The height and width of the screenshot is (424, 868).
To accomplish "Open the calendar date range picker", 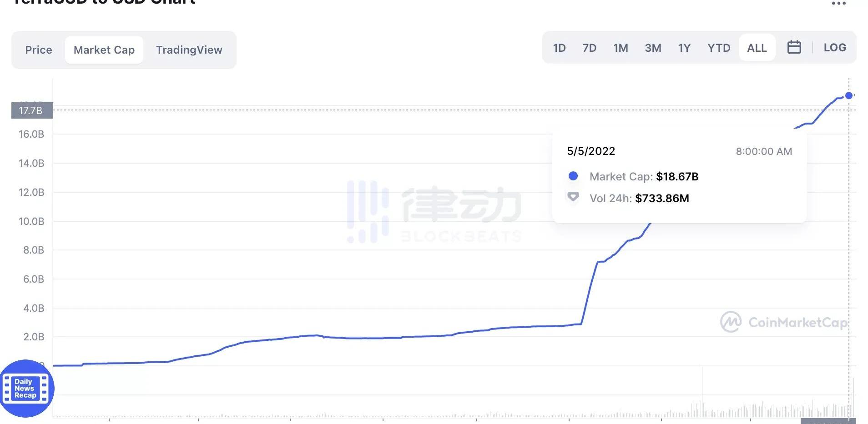I will tap(794, 47).
